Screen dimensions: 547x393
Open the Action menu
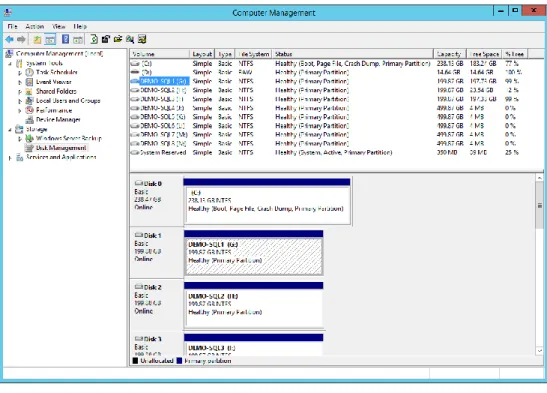click(x=35, y=26)
